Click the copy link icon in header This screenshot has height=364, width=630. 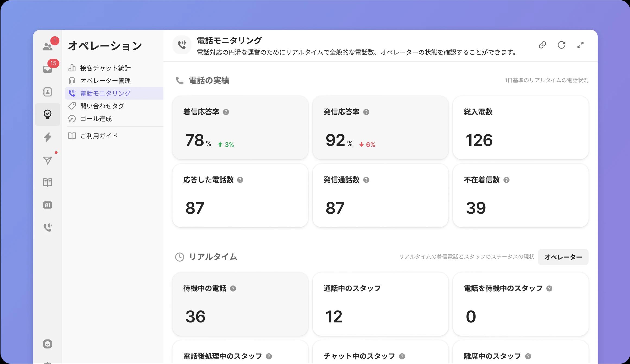pyautogui.click(x=542, y=45)
